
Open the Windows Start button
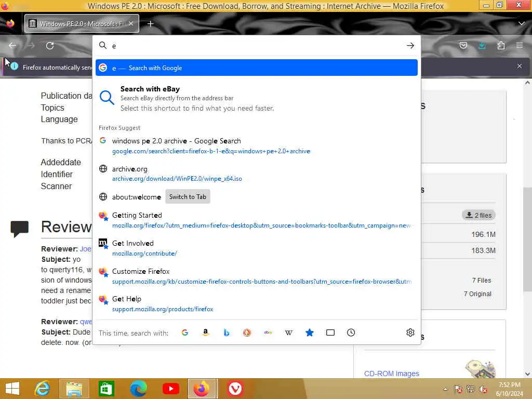coord(12,389)
